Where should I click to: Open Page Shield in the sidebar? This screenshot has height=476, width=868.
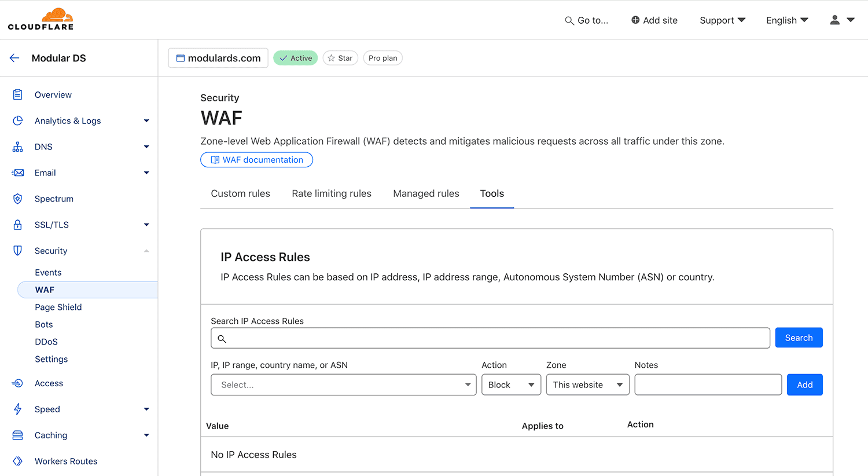coord(58,307)
